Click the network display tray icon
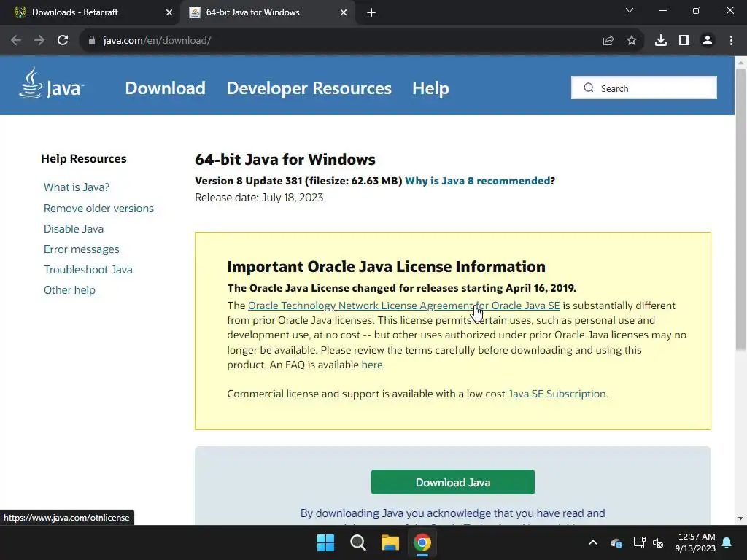 pyautogui.click(x=639, y=542)
